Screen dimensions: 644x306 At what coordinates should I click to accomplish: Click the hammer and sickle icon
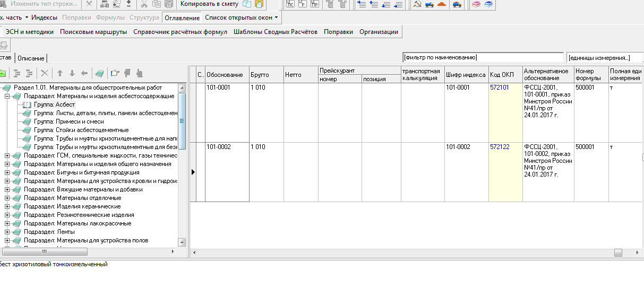[417, 5]
